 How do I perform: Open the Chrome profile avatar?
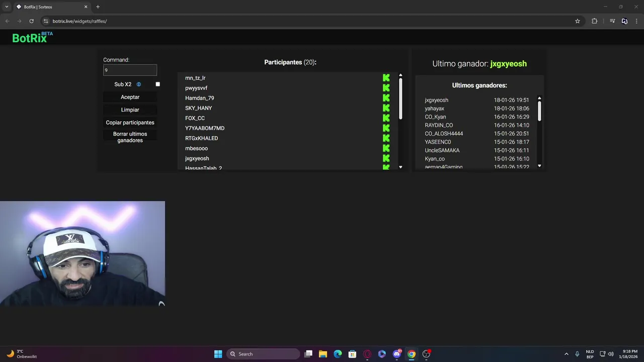pyautogui.click(x=624, y=21)
